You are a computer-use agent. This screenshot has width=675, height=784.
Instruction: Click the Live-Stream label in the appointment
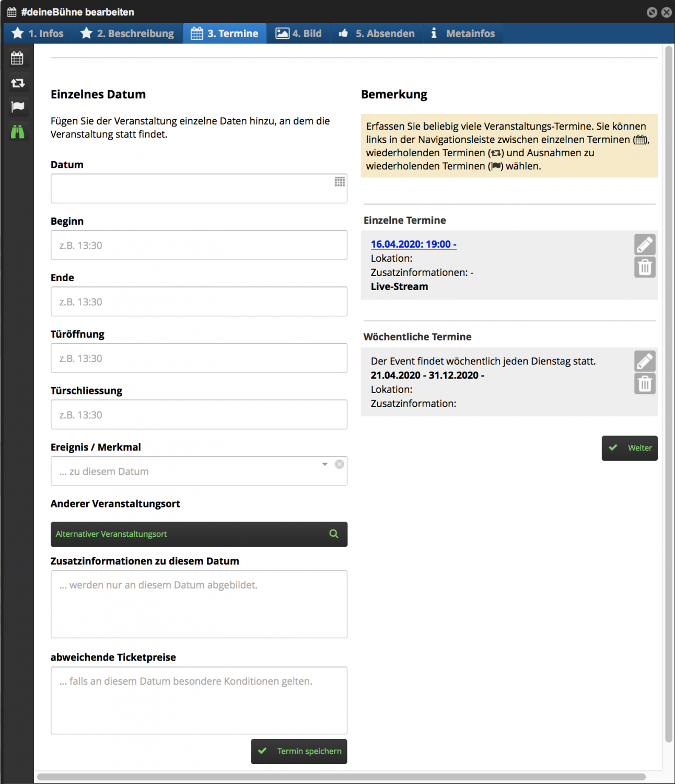[399, 286]
